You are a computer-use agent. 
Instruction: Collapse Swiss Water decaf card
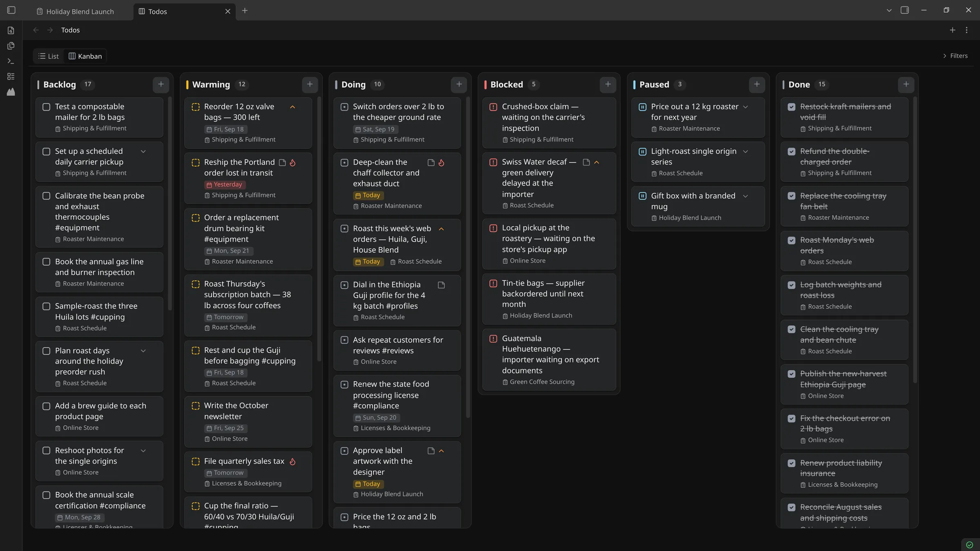point(597,162)
